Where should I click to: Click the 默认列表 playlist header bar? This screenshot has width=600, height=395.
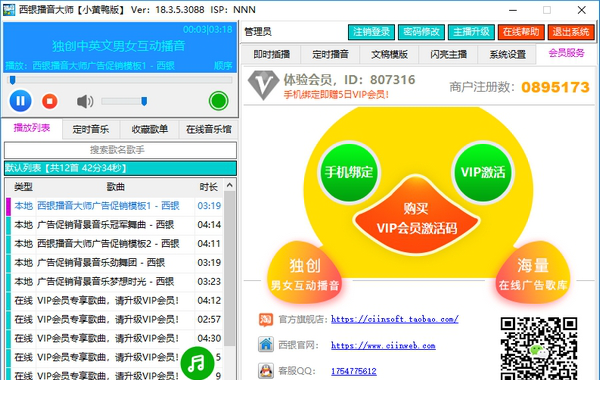pyautogui.click(x=120, y=168)
